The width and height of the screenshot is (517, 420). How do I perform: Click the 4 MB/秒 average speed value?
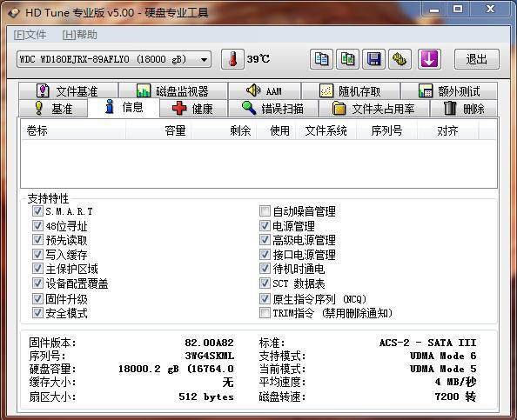click(x=455, y=382)
